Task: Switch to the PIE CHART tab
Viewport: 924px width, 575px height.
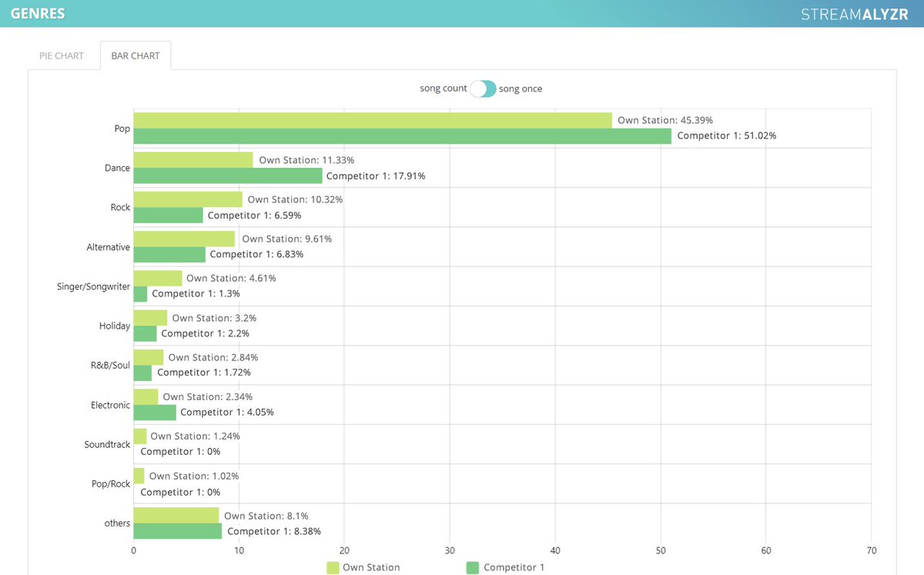Action: pyautogui.click(x=62, y=55)
